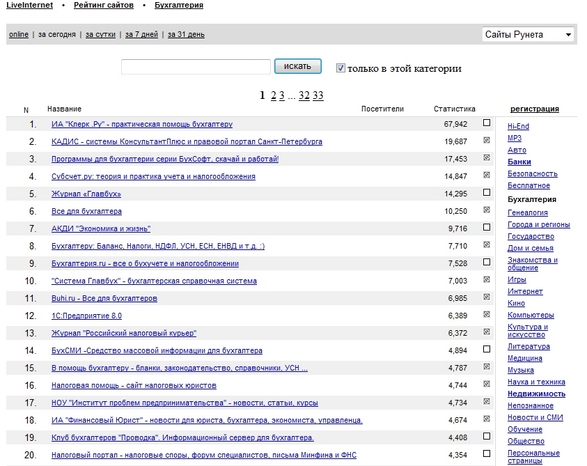This screenshot has width=587, height=466.
Task: Open the statistics icon for Все для бухгалтера
Action: 486,210
